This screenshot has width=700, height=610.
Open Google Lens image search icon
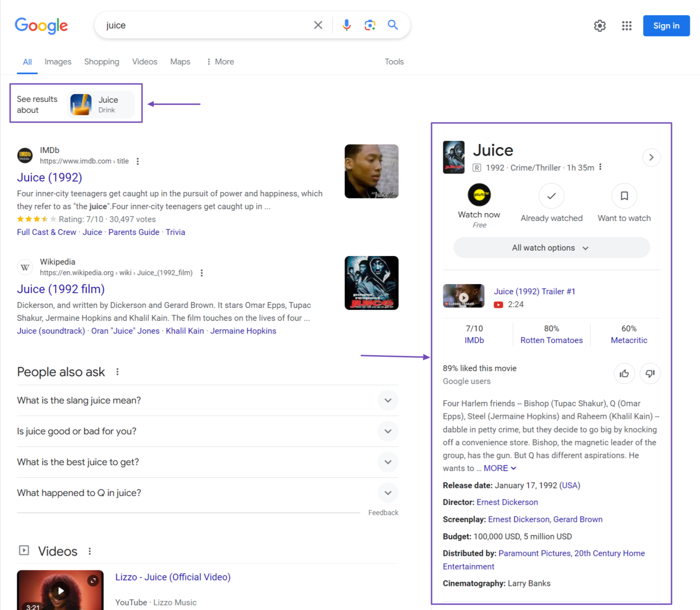pyautogui.click(x=370, y=25)
